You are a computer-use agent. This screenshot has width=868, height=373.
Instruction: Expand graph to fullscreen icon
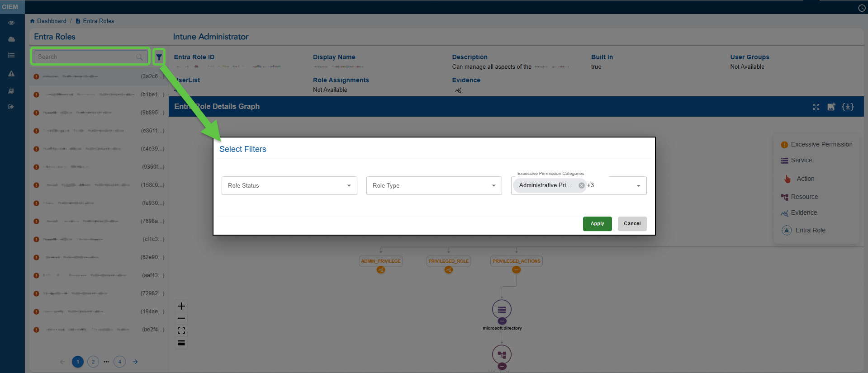[816, 107]
